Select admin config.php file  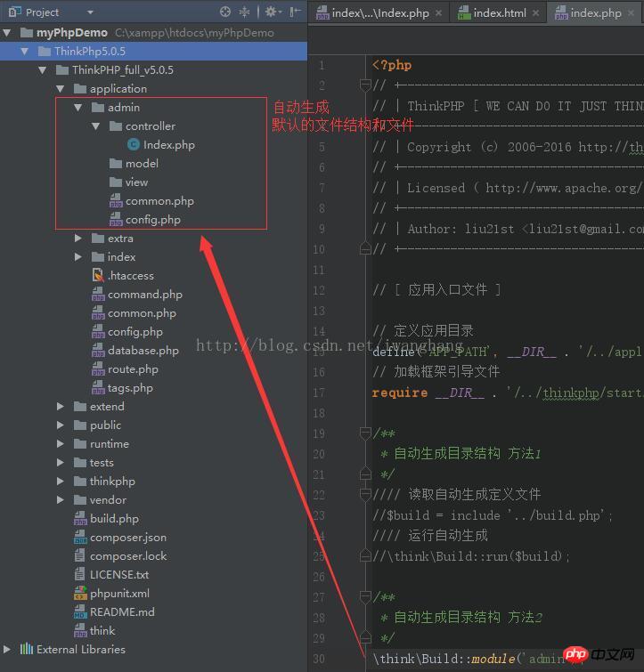pos(145,220)
